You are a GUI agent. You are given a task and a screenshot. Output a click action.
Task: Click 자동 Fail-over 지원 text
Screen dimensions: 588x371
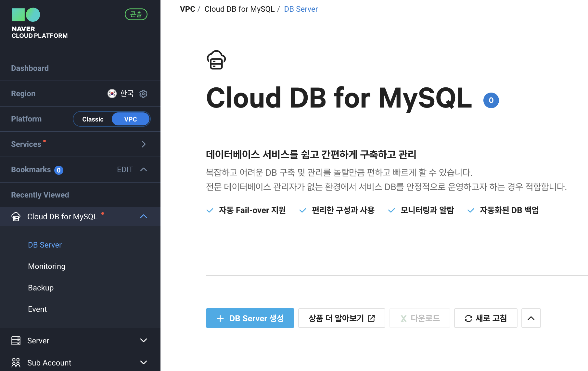click(252, 210)
